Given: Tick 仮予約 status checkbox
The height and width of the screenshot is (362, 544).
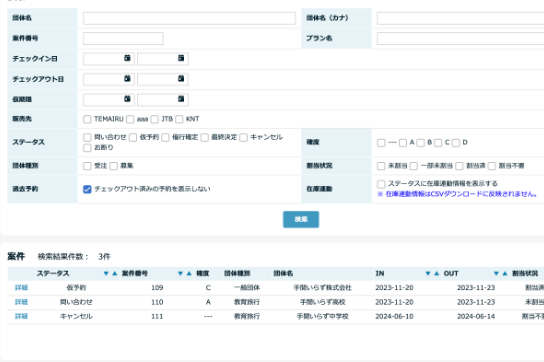Looking at the screenshot, I should [133, 137].
